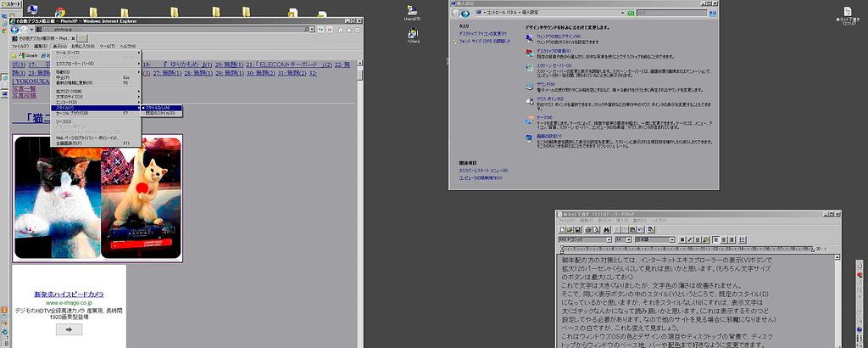This screenshot has width=868, height=348.
Task: Click the Print Preview icon in WordPad
Action: point(596,229)
